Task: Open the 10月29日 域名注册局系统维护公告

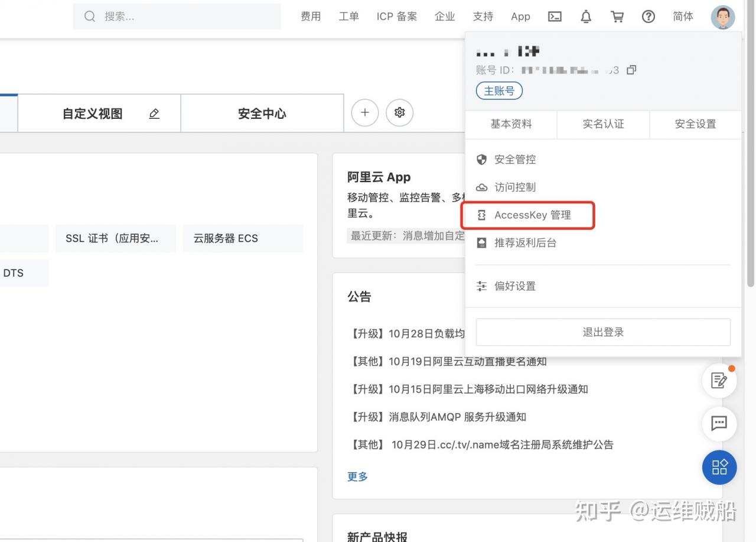Action: 482,444
